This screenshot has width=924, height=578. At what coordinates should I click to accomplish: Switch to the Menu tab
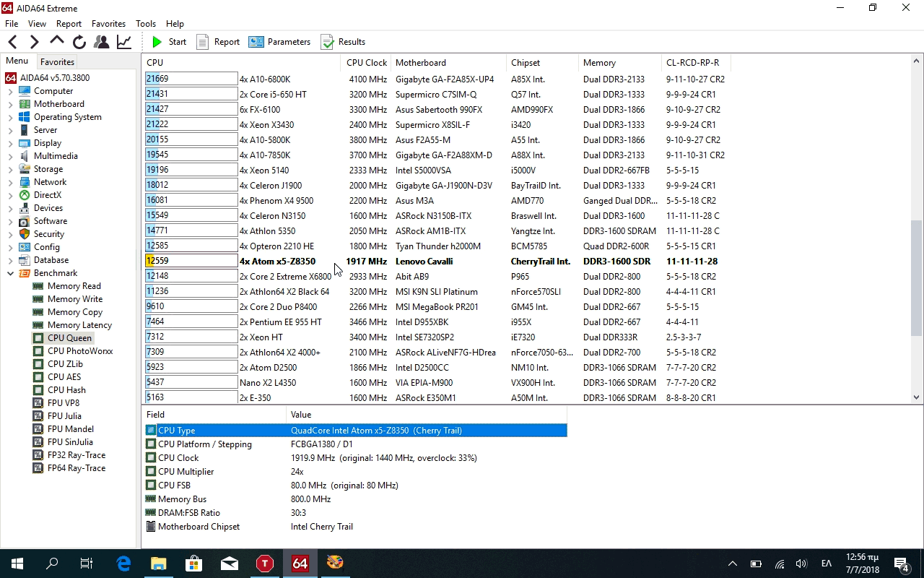coord(17,61)
